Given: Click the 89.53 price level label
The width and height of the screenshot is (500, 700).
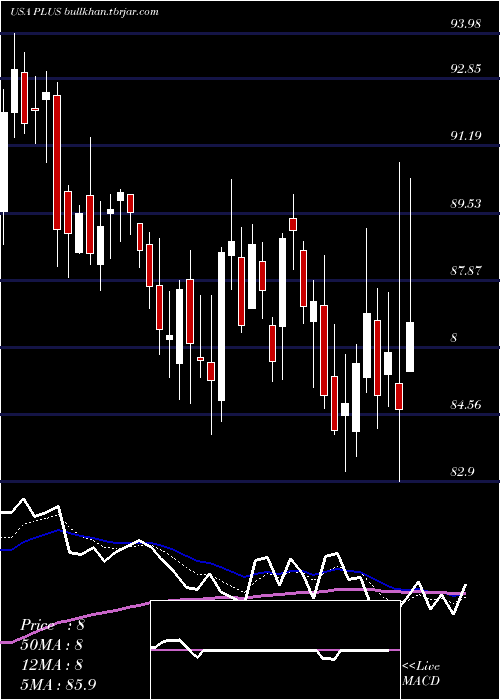Looking at the screenshot, I should click(x=466, y=204).
